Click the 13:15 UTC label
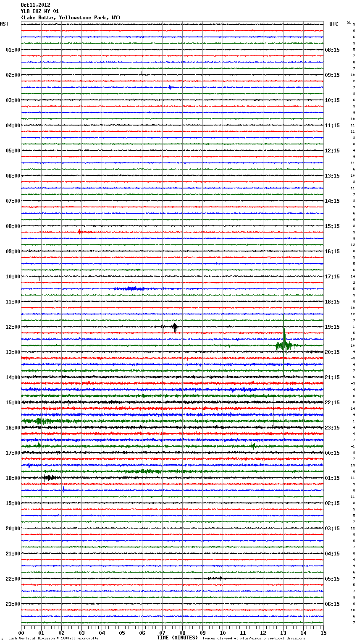 [332, 176]
